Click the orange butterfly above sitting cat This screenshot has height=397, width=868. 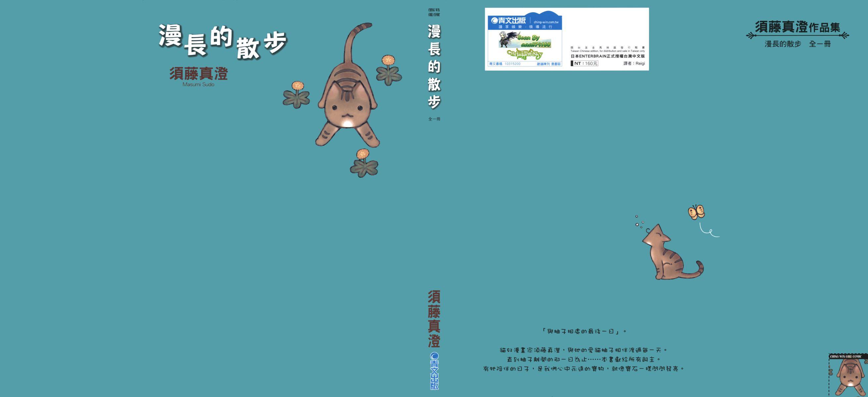click(x=696, y=212)
